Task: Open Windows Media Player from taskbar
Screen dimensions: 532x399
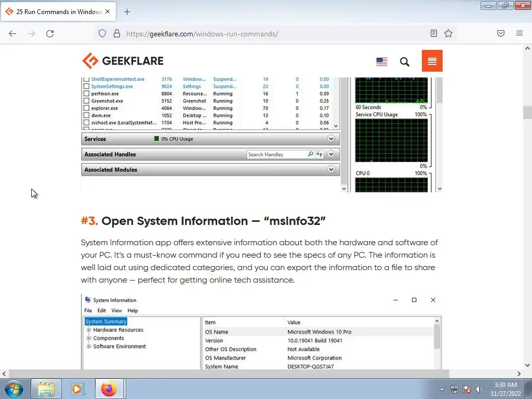Action: pyautogui.click(x=77, y=389)
